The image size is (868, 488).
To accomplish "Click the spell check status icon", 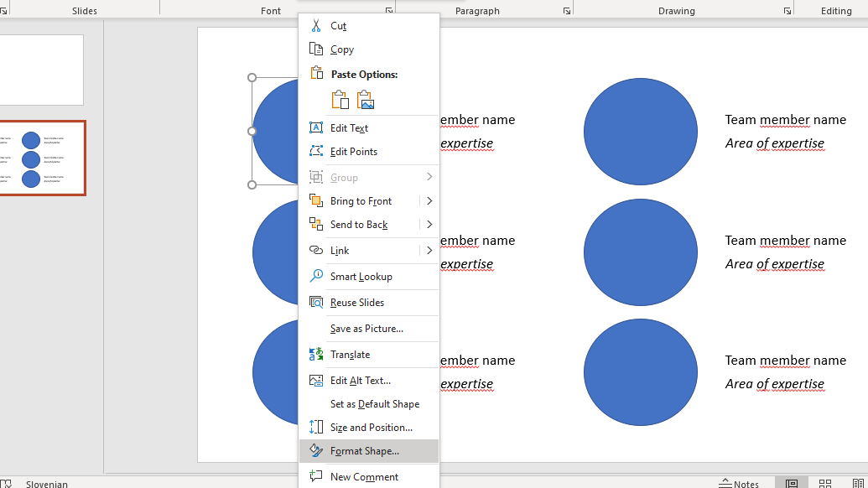I will pos(6,484).
